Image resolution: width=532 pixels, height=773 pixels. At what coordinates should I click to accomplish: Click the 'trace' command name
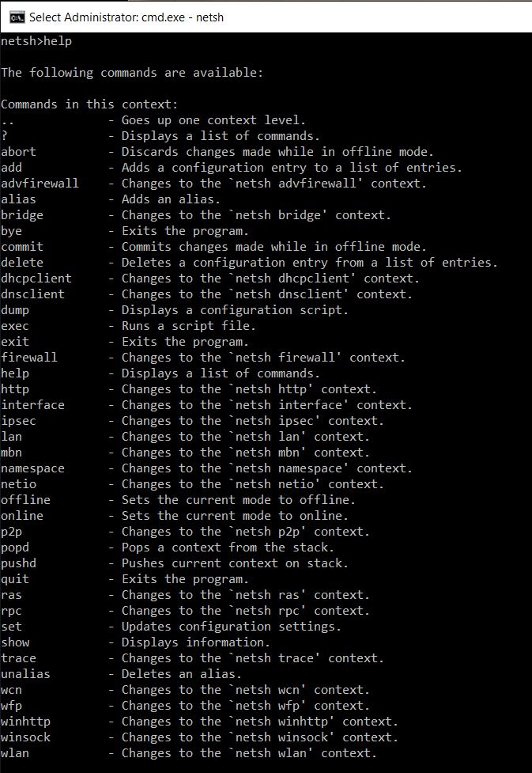click(19, 658)
